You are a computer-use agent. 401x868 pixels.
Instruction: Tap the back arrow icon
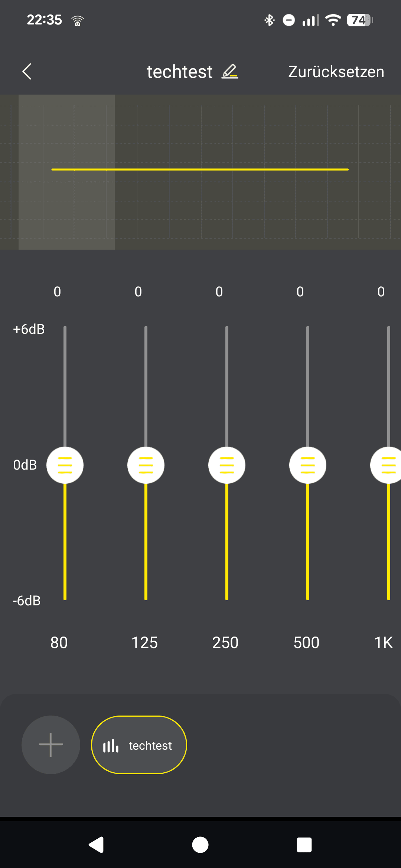pos(27,72)
